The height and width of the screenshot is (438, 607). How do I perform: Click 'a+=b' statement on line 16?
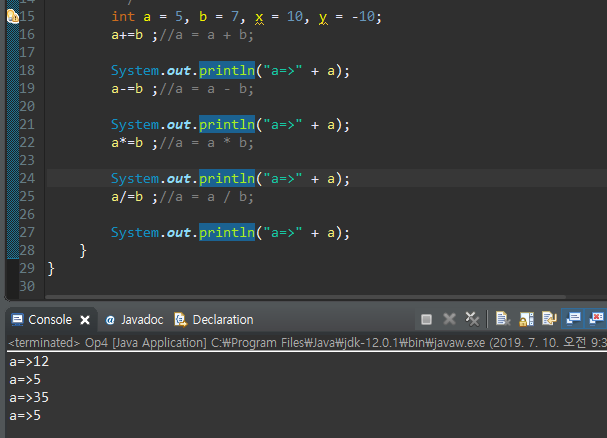point(127,35)
